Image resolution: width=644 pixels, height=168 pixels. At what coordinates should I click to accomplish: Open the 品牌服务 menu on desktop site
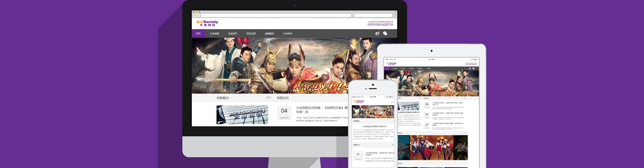click(x=269, y=34)
